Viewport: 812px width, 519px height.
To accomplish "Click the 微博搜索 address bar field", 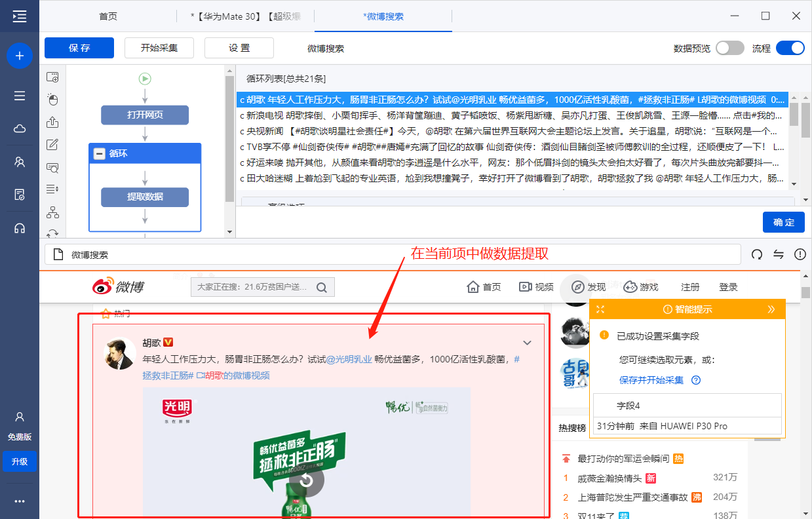I will click(393, 254).
